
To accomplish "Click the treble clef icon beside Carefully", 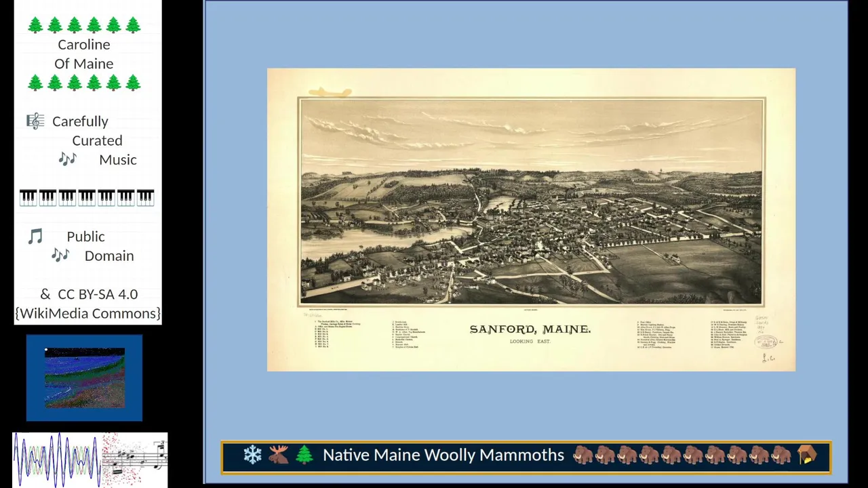I will click(x=35, y=121).
